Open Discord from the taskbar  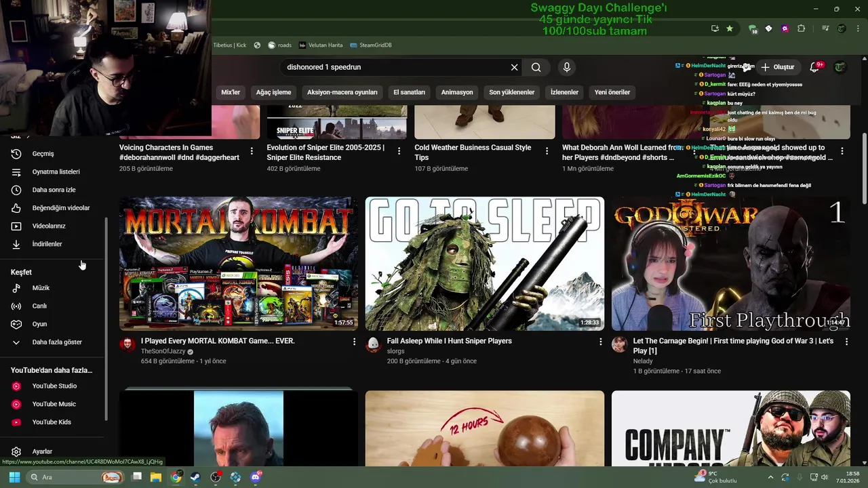point(256,477)
